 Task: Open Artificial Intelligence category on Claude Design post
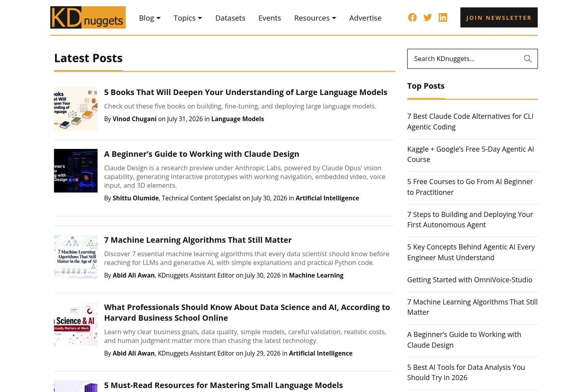click(327, 198)
